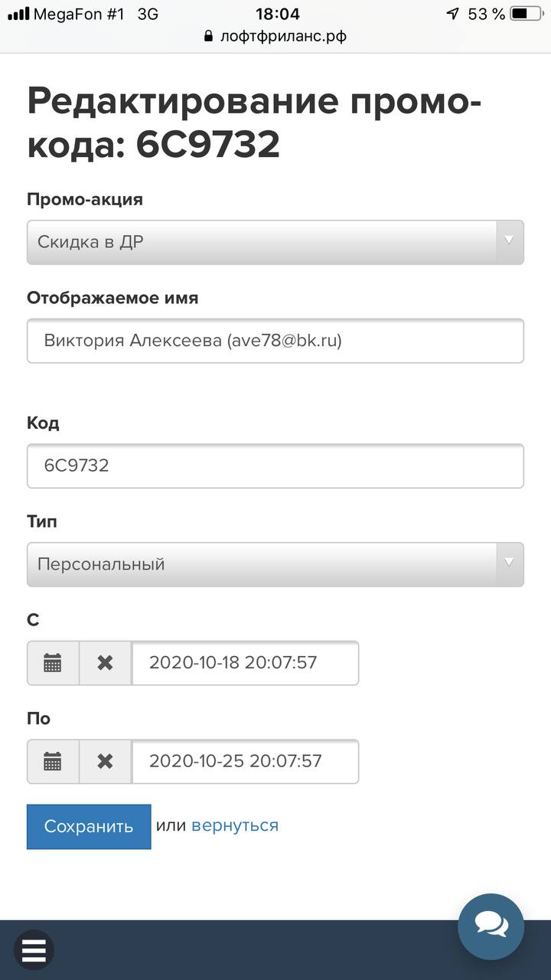Click the Сохранить button
This screenshot has height=980, width=551.
click(89, 827)
